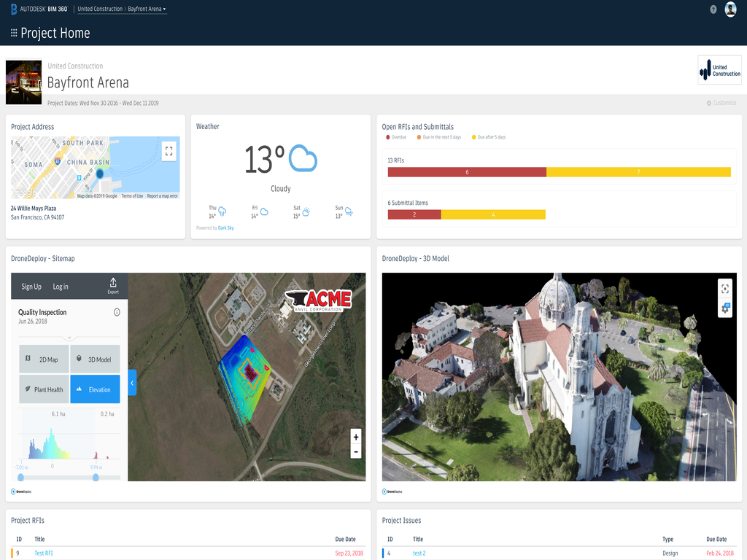The width and height of the screenshot is (747, 560).
Task: Zoom in on the sitemap with plus
Action: [356, 437]
